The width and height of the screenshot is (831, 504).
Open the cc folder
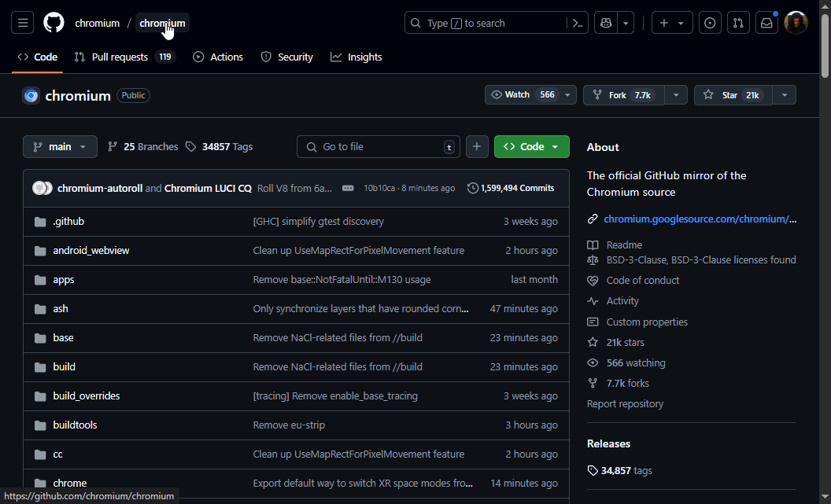pyautogui.click(x=57, y=454)
